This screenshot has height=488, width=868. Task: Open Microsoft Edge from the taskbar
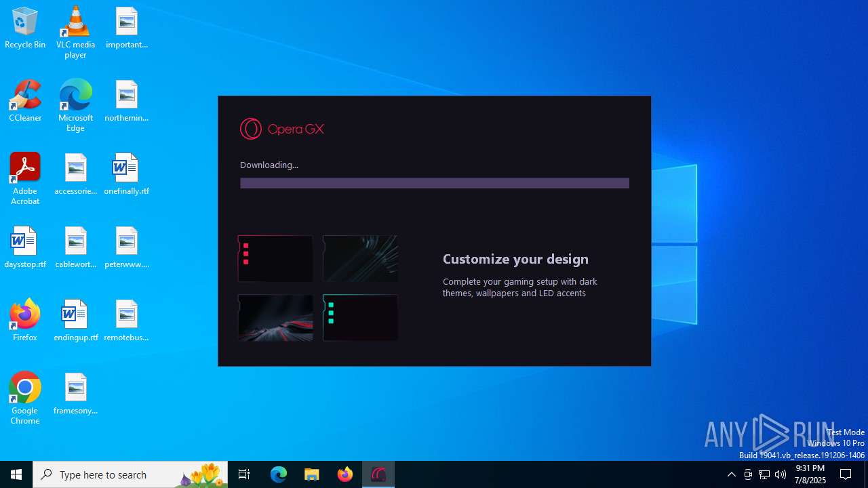point(279,474)
